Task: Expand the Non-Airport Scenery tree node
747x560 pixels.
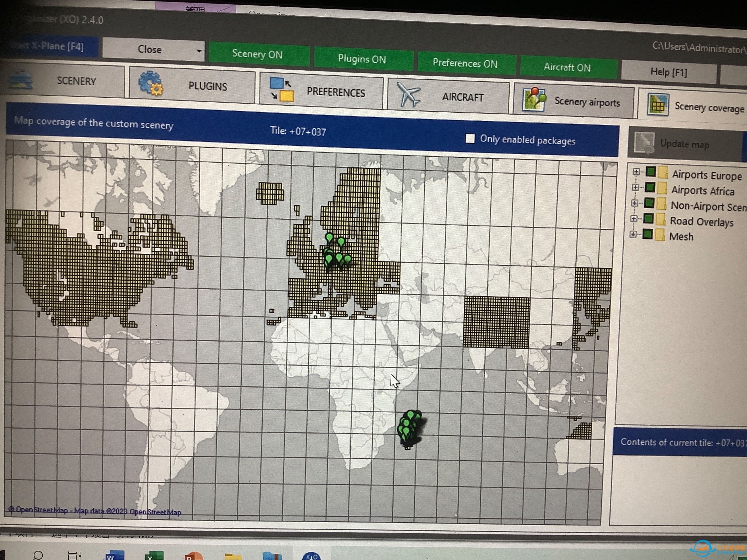Action: point(635,203)
